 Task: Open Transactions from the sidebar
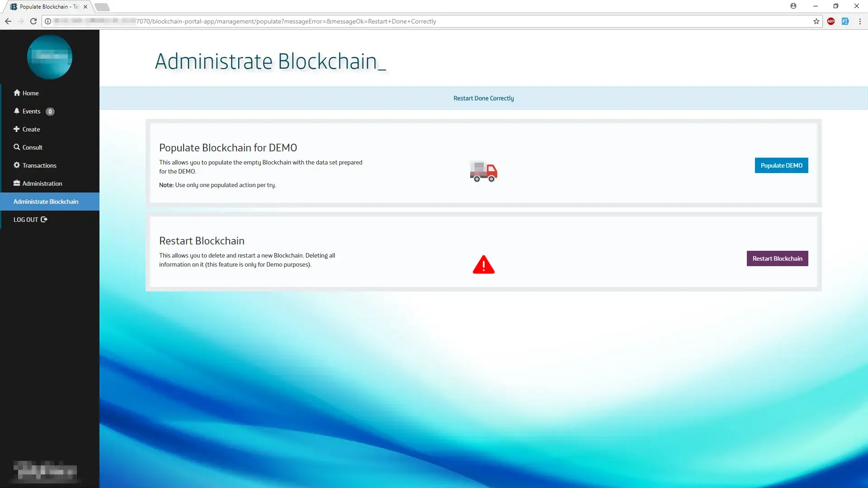[x=39, y=165]
